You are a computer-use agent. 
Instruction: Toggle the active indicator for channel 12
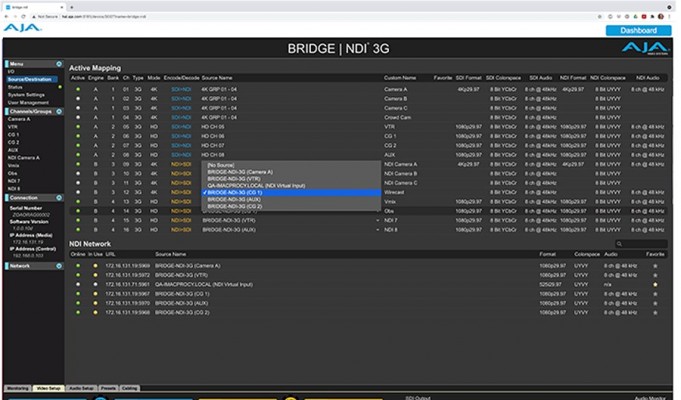click(78, 192)
